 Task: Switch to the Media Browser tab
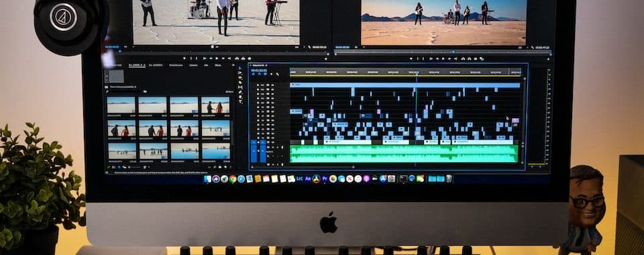coord(176,65)
